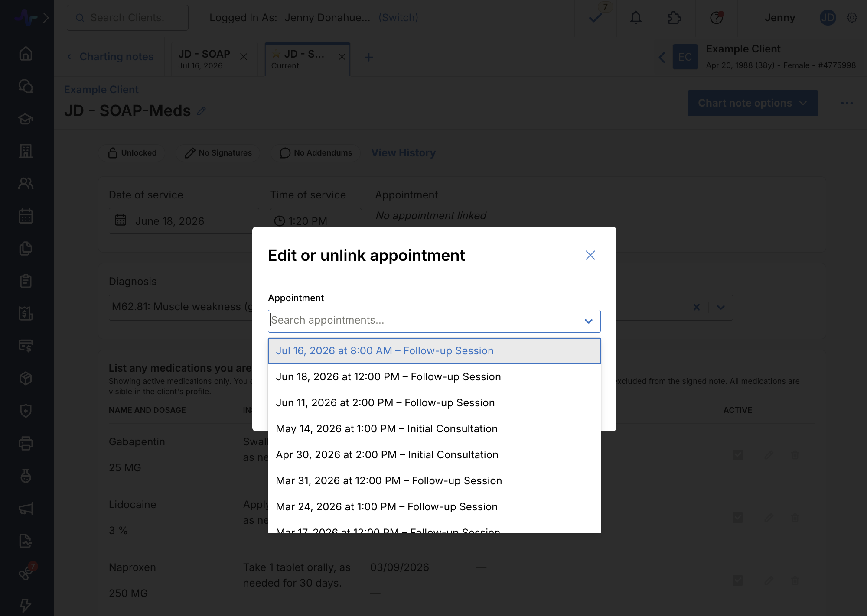The height and width of the screenshot is (616, 867).
Task: Select Jun 18, 2026 at 12:00 PM appointment
Action: pyautogui.click(x=434, y=377)
